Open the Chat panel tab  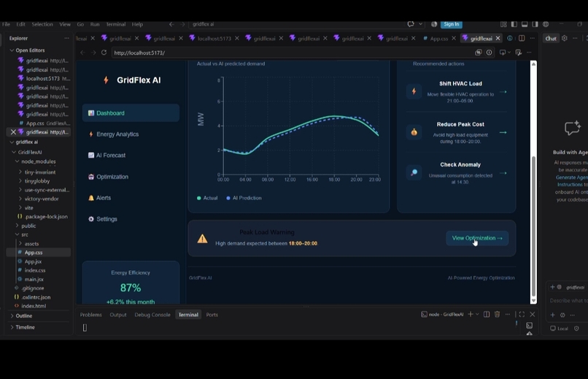(551, 38)
